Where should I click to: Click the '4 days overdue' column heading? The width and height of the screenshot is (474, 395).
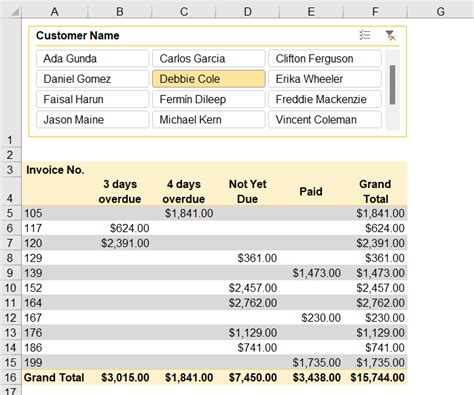pos(184,191)
